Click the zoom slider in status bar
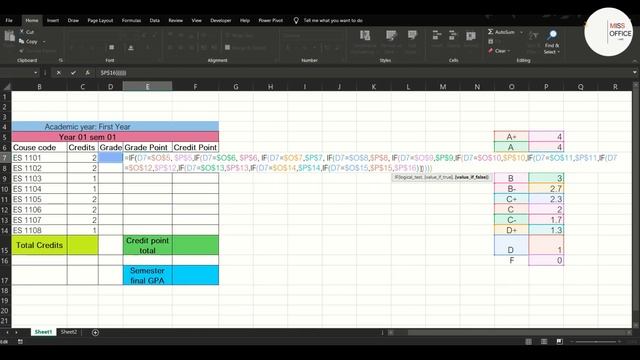 point(596,342)
